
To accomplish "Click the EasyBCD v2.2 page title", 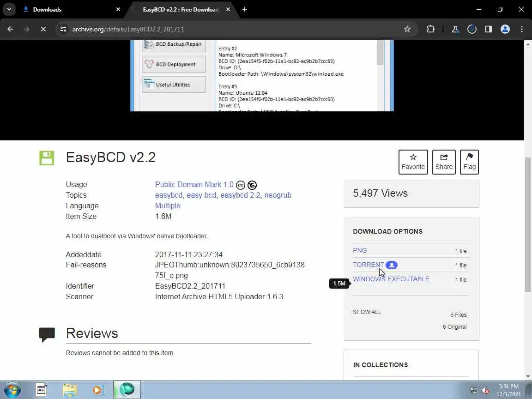I will [111, 157].
